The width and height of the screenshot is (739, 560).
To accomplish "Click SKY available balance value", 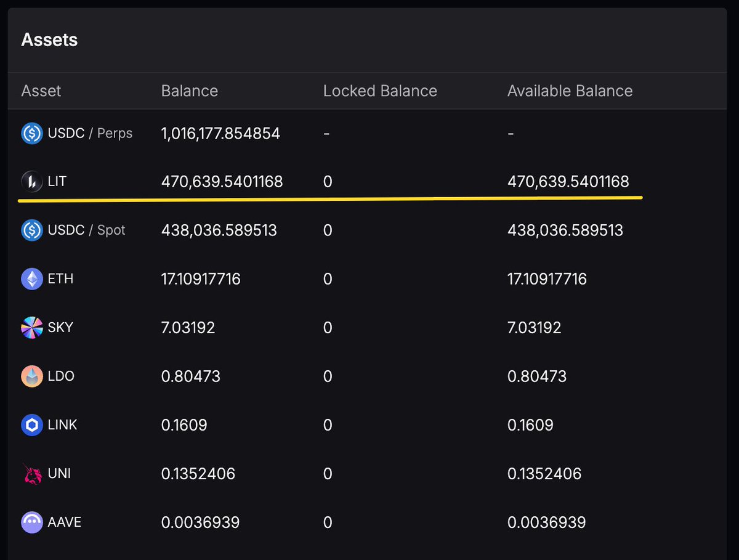I will [535, 328].
